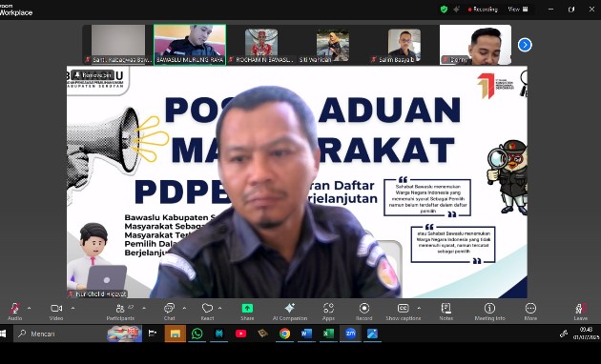601x364 pixels.
Task: Open video options arrow next to Video
Action: point(73,308)
